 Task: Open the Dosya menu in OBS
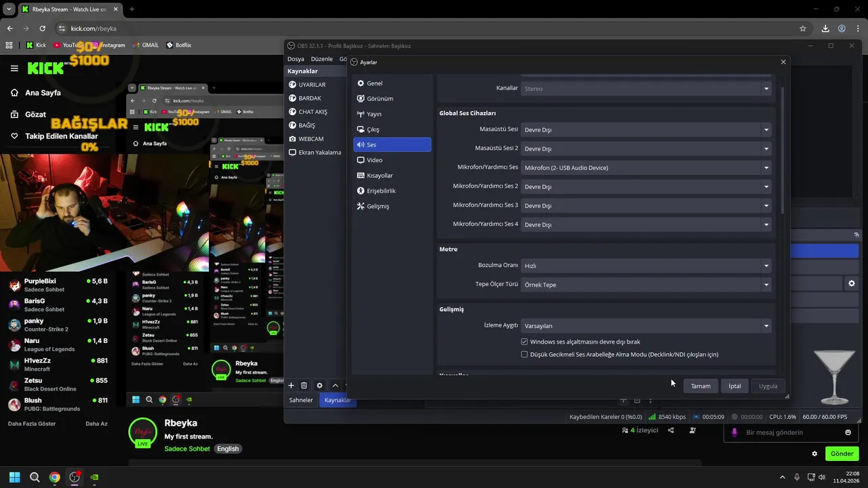coord(296,59)
